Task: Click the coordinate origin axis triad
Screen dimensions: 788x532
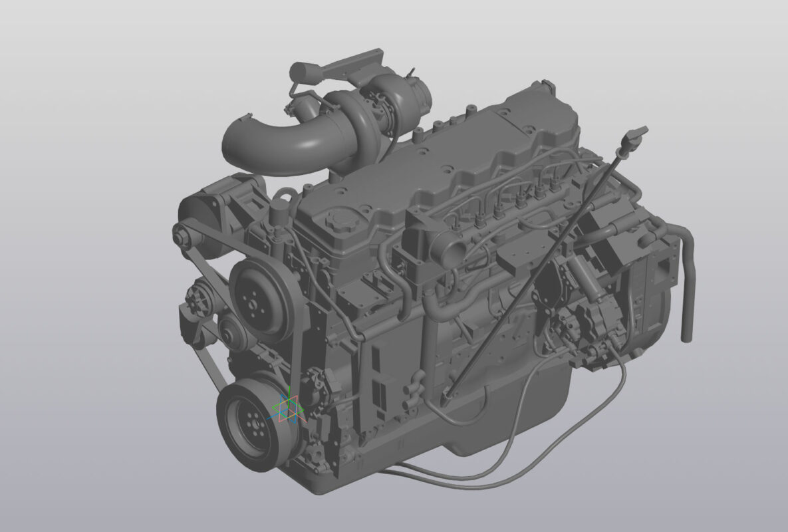Action: point(288,409)
